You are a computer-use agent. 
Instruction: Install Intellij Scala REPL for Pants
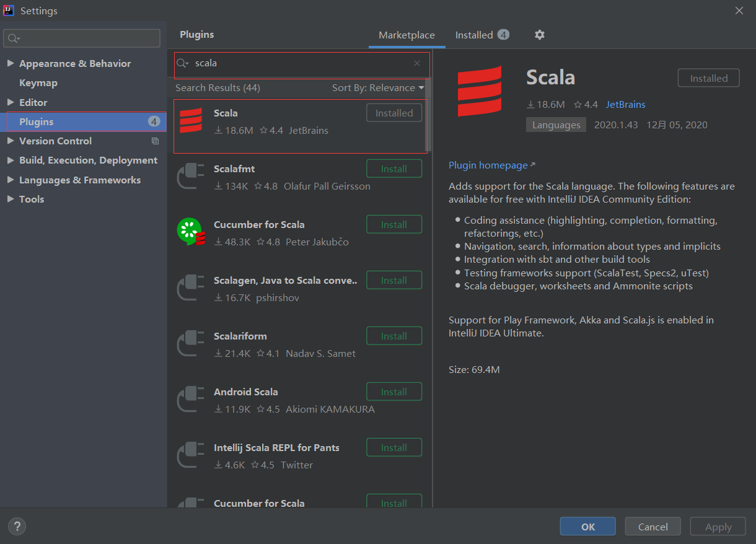coord(394,447)
